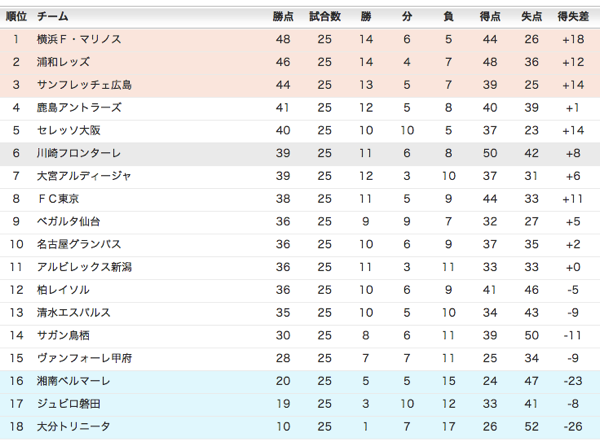Click 大分トリニータ at bottom

click(73, 426)
